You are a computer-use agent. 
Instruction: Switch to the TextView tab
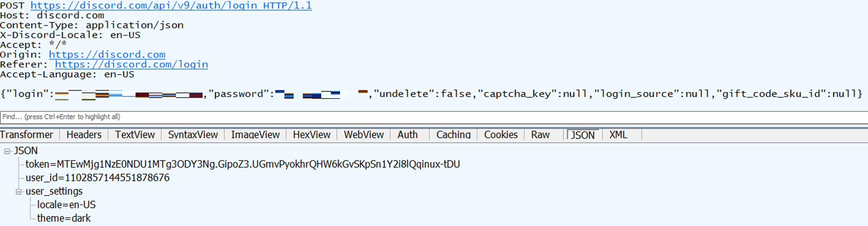(135, 135)
